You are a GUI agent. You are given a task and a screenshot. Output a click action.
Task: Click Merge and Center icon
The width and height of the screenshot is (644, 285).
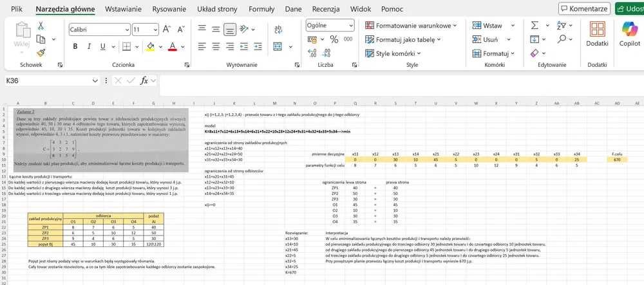[x=278, y=46]
